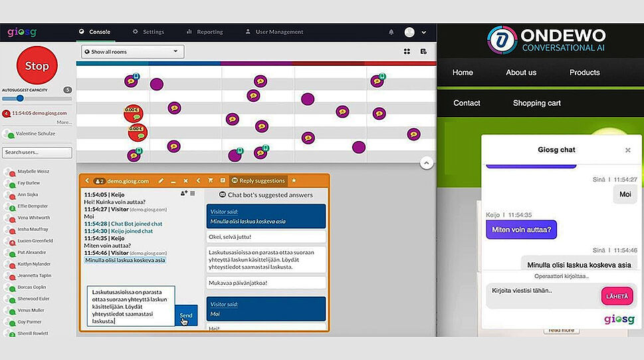The width and height of the screenshot is (644, 360).
Task: Open Contact on the ONDEWO site
Action: pyautogui.click(x=467, y=103)
